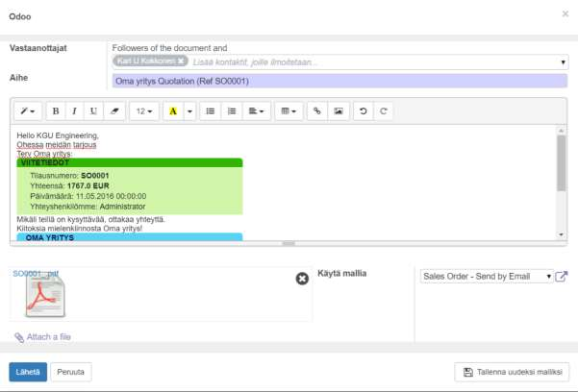Expand the recipients dropdown arrow
This screenshot has height=392, width=578.
pos(563,62)
